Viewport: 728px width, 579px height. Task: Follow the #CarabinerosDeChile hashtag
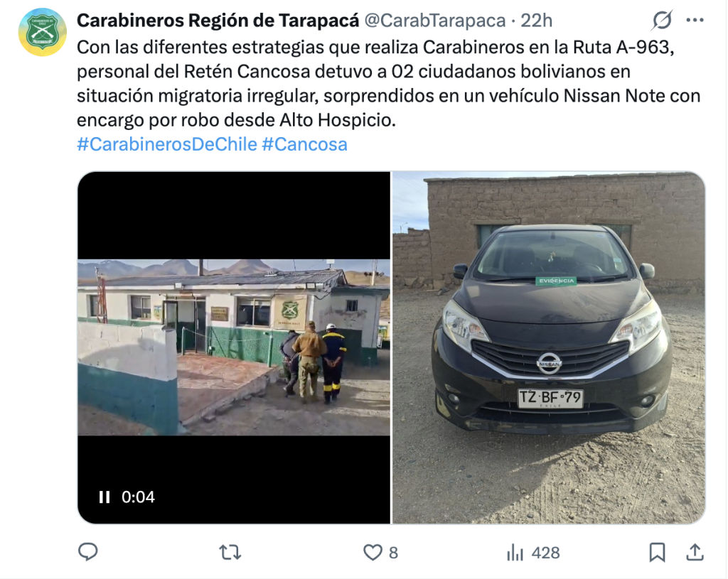pyautogui.click(x=166, y=144)
